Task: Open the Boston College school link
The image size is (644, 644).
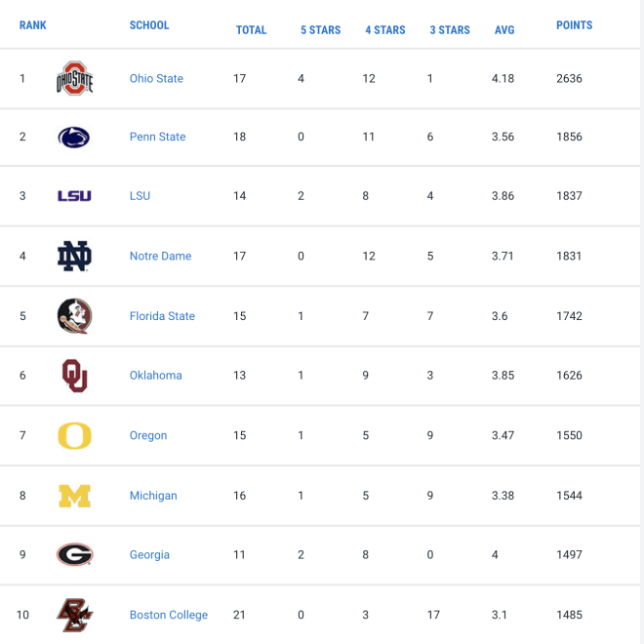Action: click(x=169, y=615)
